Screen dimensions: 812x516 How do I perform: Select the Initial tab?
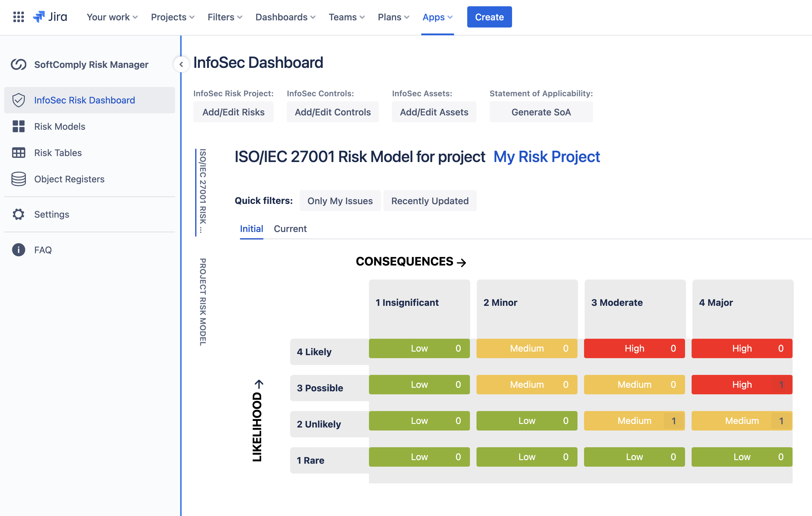pos(251,228)
